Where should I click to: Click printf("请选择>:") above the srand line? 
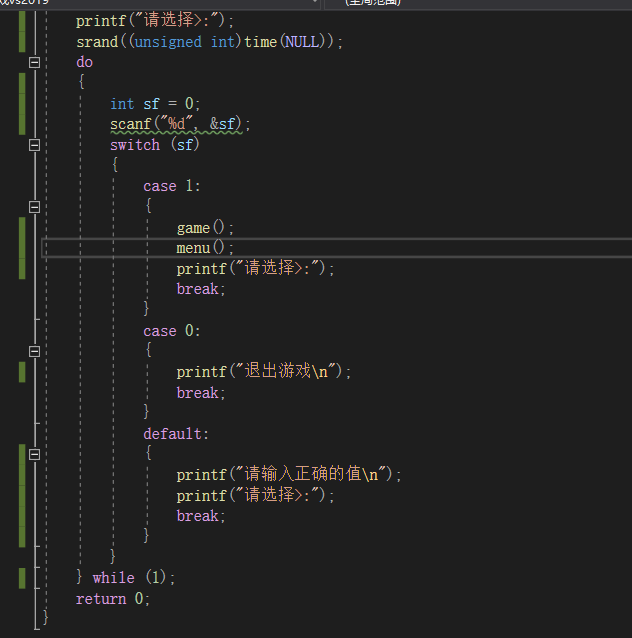[x=155, y=20]
